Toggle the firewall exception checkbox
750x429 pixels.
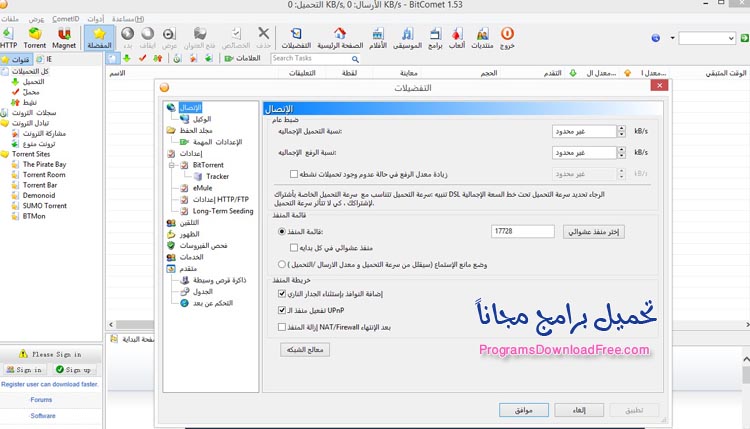click(282, 294)
